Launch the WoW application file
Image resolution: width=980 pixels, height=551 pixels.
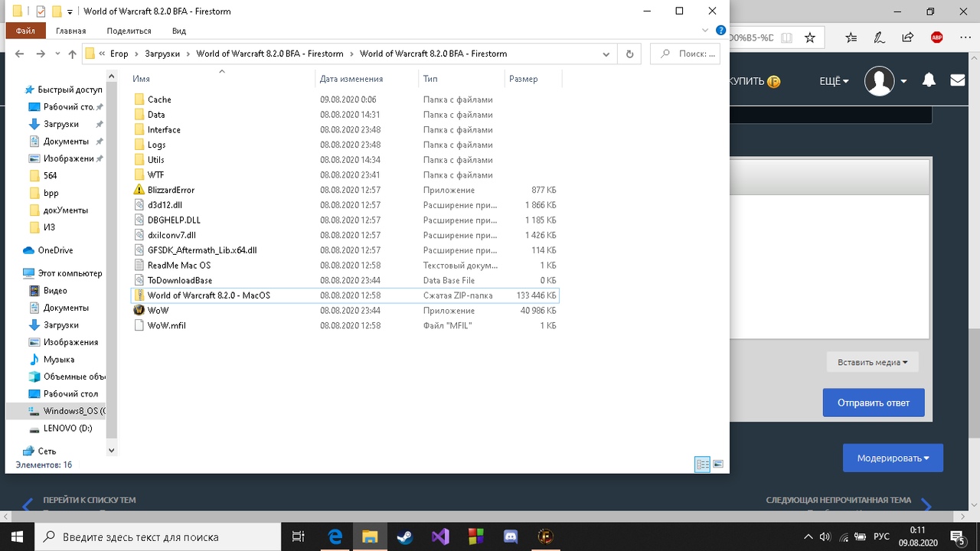(158, 311)
